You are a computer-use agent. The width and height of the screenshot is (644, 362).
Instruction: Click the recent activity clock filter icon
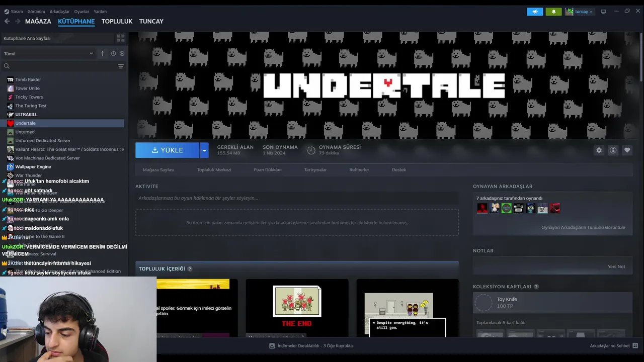pos(113,53)
